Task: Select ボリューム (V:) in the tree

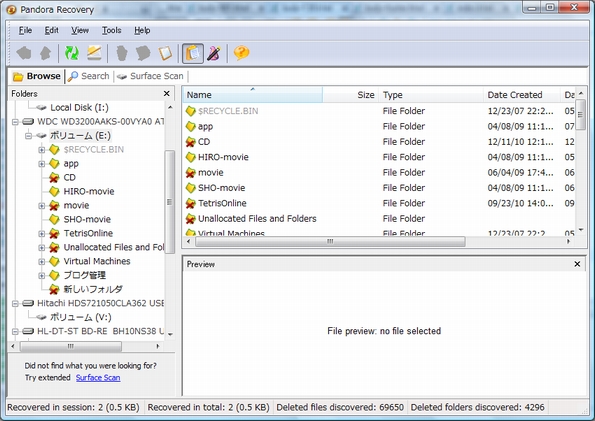Action: (81, 317)
